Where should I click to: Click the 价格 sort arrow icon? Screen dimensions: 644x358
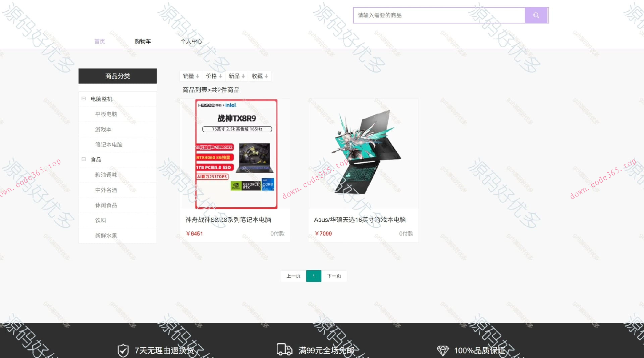pyautogui.click(x=221, y=76)
